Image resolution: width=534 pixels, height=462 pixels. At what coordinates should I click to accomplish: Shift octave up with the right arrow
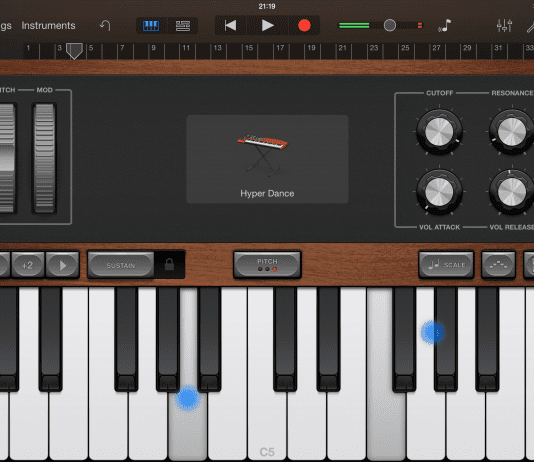[x=63, y=265]
